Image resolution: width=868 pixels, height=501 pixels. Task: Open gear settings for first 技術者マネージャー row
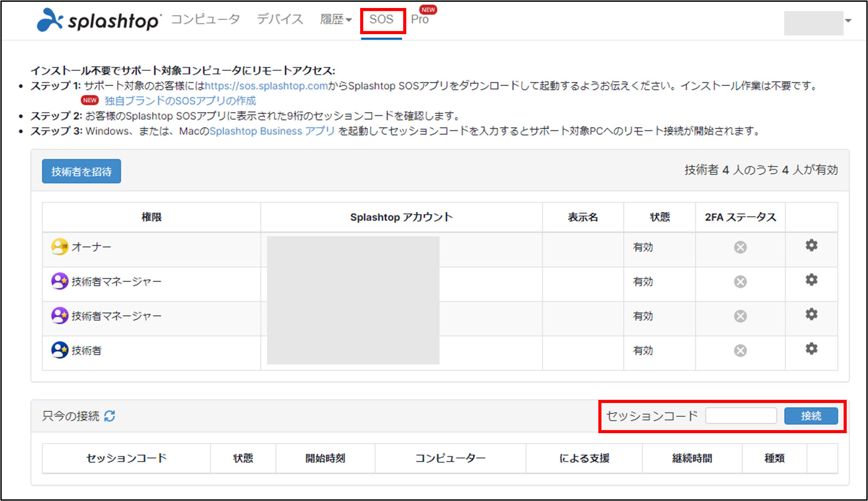(x=811, y=280)
